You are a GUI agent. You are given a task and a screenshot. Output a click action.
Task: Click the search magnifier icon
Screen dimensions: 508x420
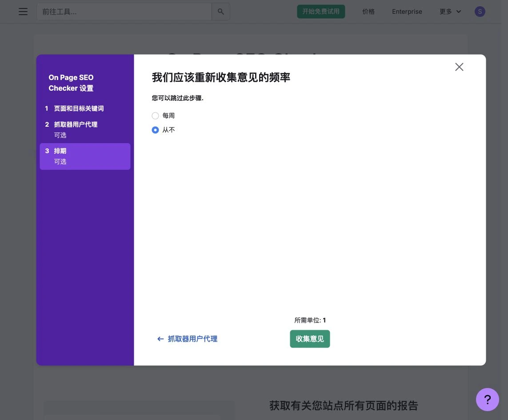pos(220,12)
